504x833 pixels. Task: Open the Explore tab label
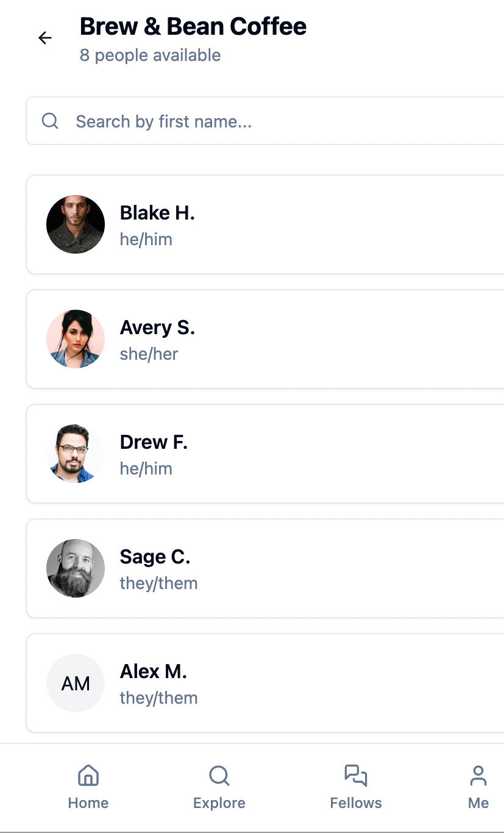click(x=219, y=803)
